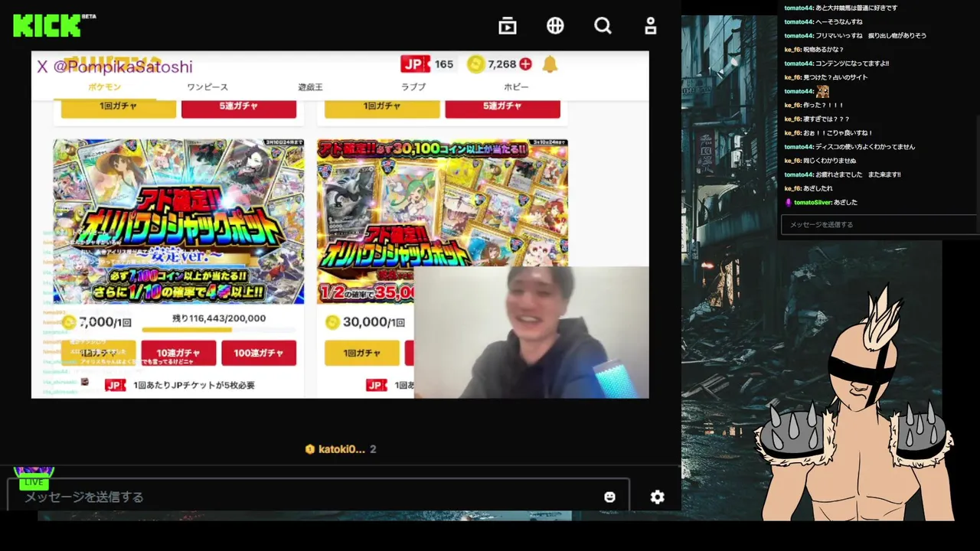Open the emoji picker in message bar
The height and width of the screenshot is (551, 980).
click(609, 497)
